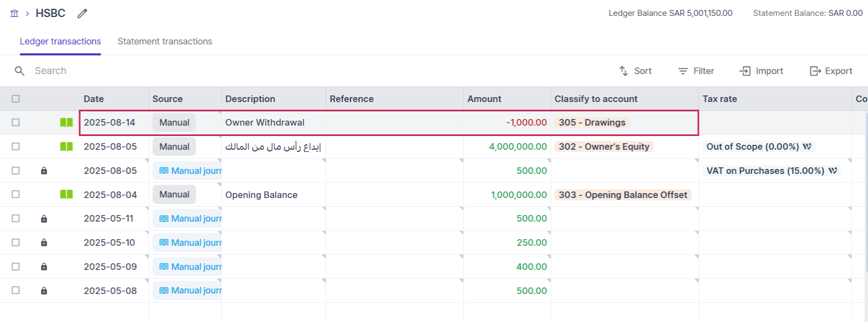Image resolution: width=868 pixels, height=322 pixels.
Task: Check the Owner Withdrawal row checkbox
Action: (x=15, y=122)
